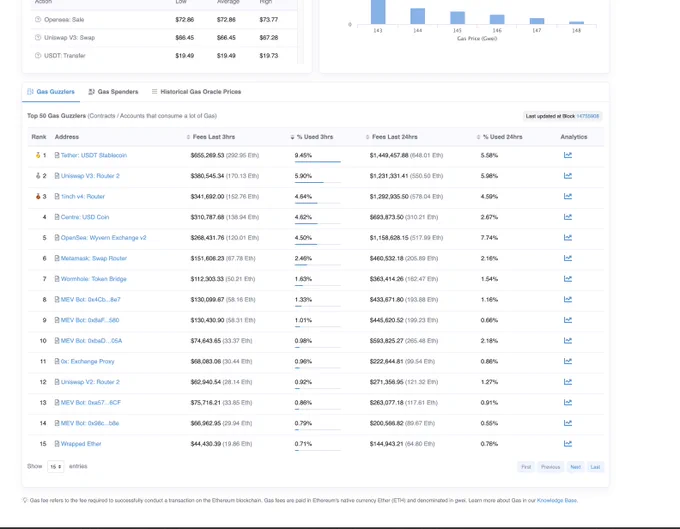Sort table by % Used 24hrs column
680x529 pixels.
tap(500, 137)
